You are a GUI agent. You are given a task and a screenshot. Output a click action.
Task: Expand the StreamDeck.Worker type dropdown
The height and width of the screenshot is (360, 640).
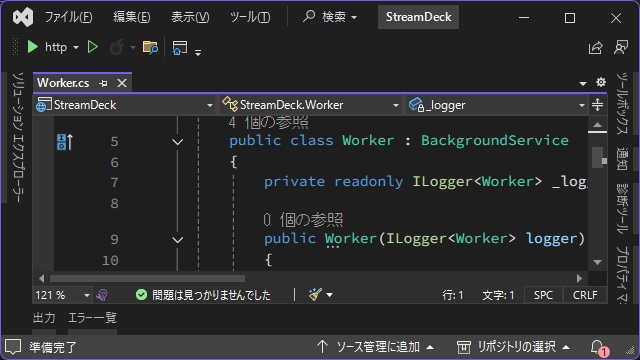click(x=310, y=105)
